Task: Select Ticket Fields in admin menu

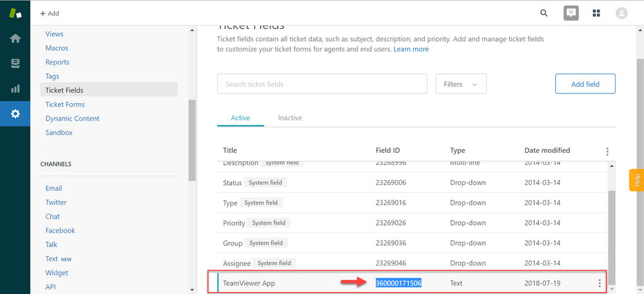Action: tap(109, 90)
